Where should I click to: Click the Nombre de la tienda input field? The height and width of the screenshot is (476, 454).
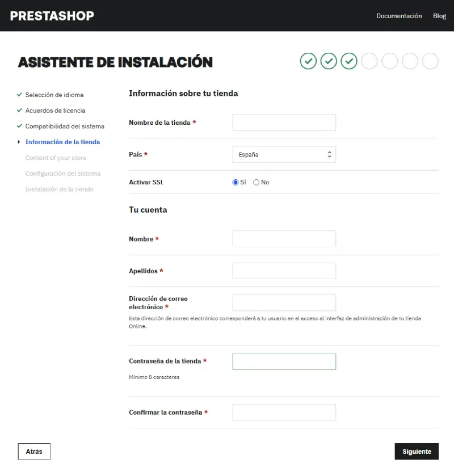coord(284,122)
